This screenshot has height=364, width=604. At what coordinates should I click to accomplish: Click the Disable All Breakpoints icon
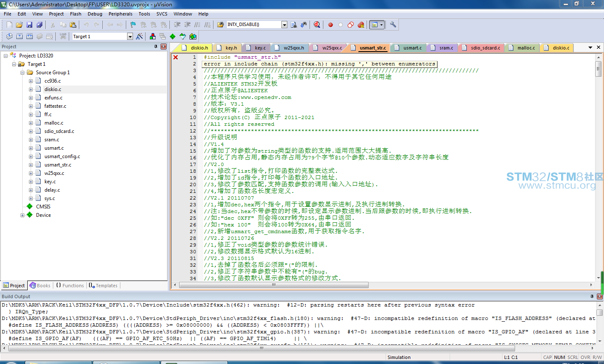click(x=351, y=25)
